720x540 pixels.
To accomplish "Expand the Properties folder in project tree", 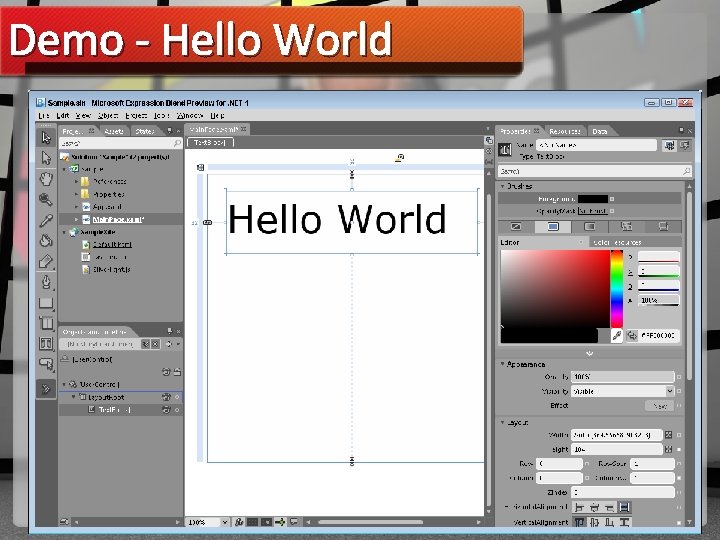I will [76, 194].
